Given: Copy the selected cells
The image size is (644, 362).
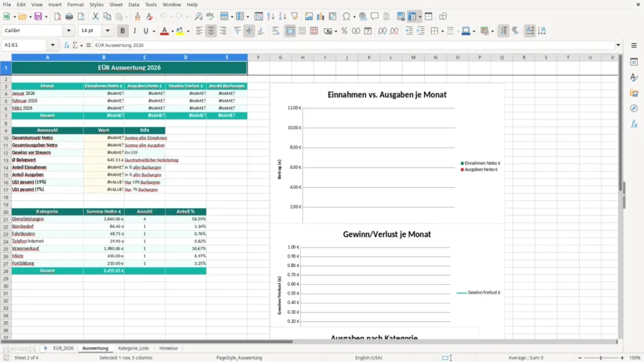Looking at the screenshot, I should [107, 16].
